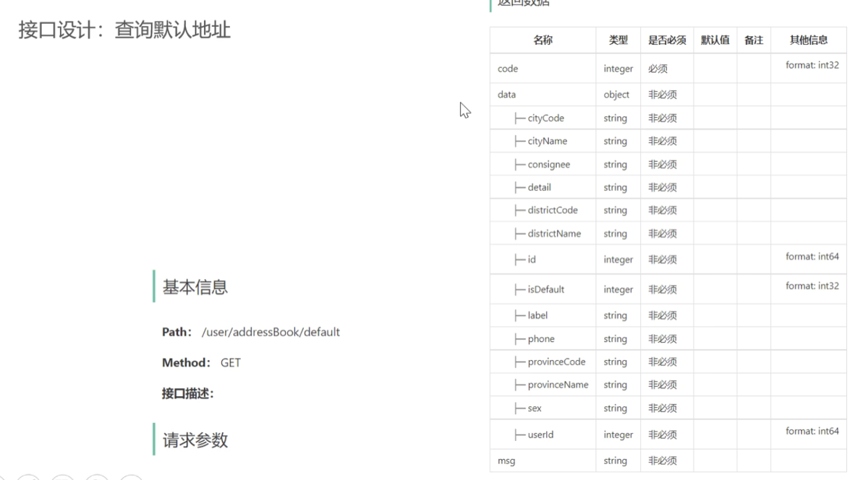Click the 类型 column header
This screenshot has height=480, width=868.
pyautogui.click(x=618, y=40)
